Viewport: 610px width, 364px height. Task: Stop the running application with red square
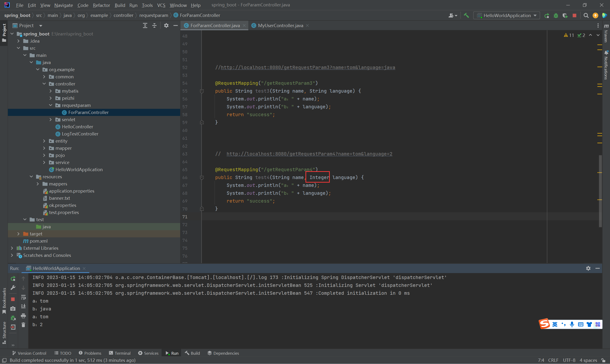coord(574,15)
